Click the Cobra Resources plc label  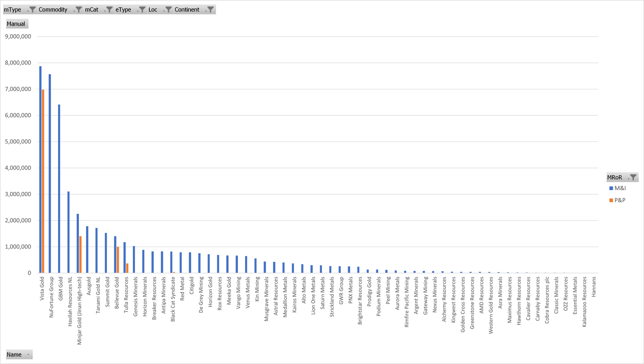[x=547, y=300]
